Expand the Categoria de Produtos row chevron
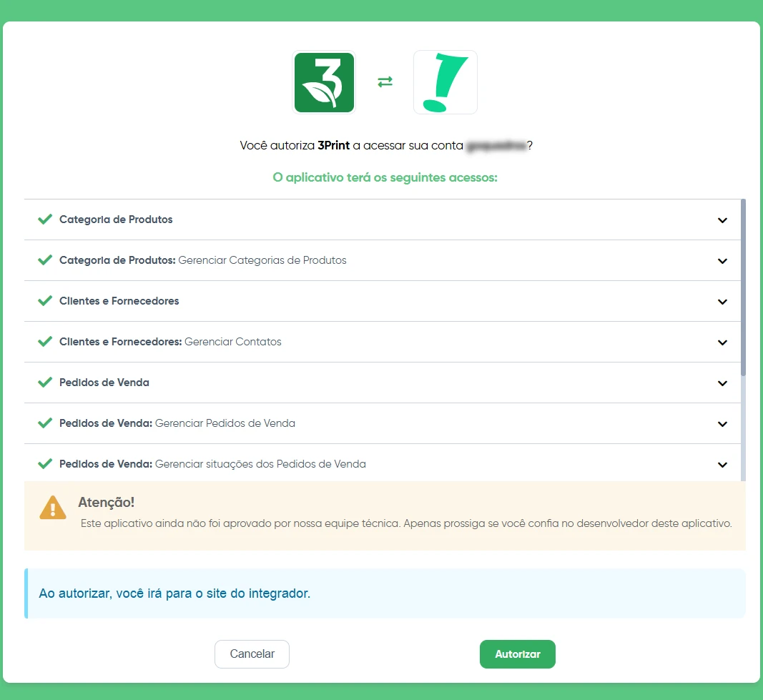The width and height of the screenshot is (763, 700). click(x=723, y=220)
